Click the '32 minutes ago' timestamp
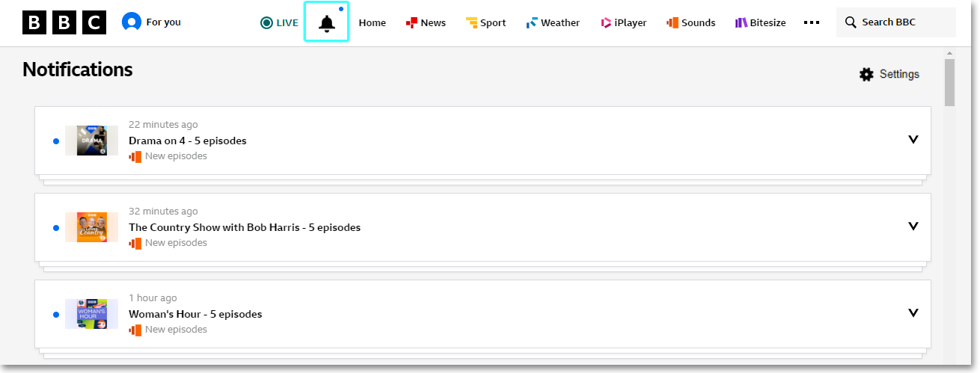Screen dimensions: 980x373 (x=163, y=212)
